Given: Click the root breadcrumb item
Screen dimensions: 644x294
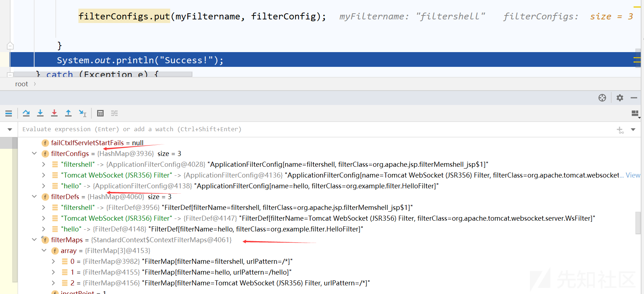Looking at the screenshot, I should 22,84.
